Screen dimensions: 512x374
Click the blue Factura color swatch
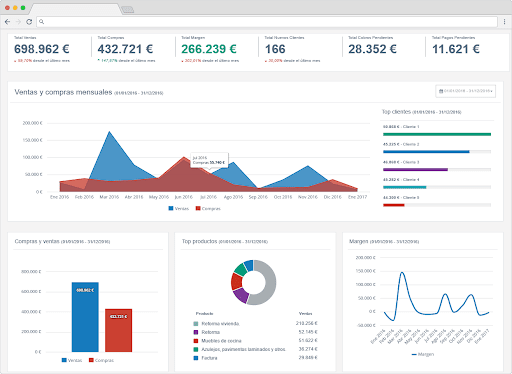tap(196, 358)
